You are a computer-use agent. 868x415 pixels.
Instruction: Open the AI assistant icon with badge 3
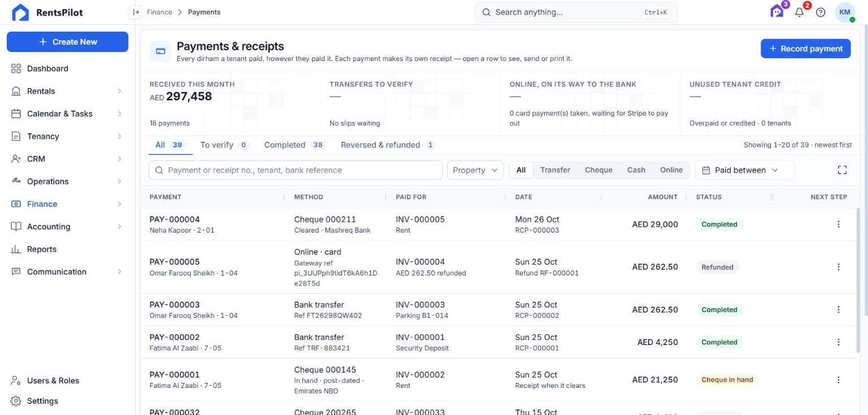pos(777,12)
